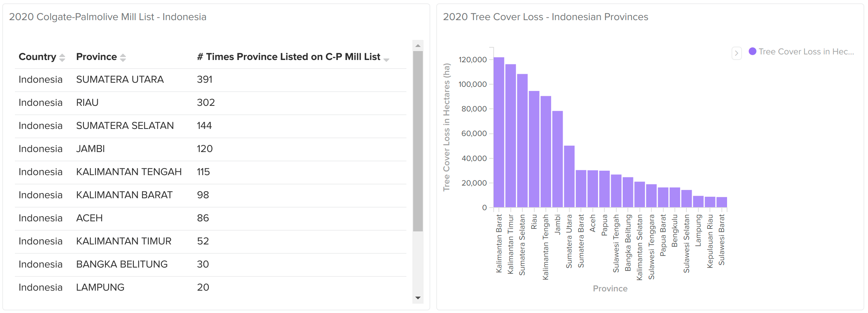Image resolution: width=868 pixels, height=313 pixels.
Task: Click the Province column header text
Action: click(96, 57)
